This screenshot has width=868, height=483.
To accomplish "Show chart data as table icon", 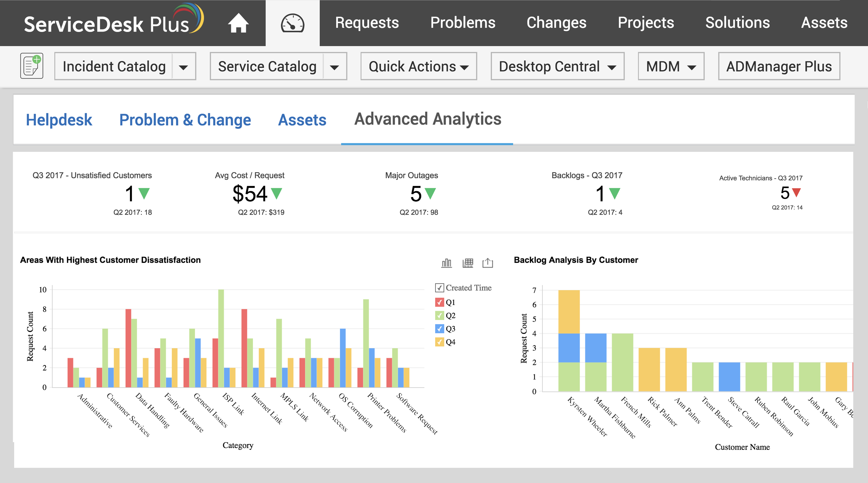I will click(468, 263).
